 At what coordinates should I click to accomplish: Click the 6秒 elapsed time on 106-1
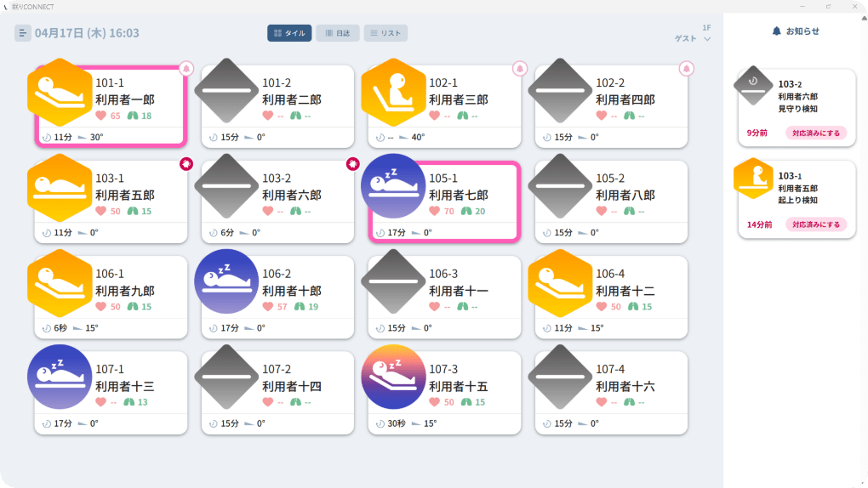(60, 327)
